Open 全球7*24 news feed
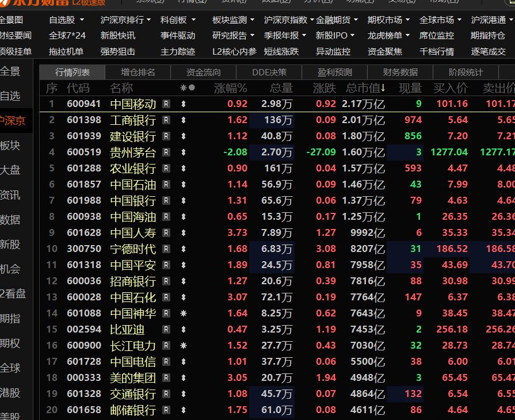Image resolution: width=515 pixels, height=420 pixels. [67, 35]
